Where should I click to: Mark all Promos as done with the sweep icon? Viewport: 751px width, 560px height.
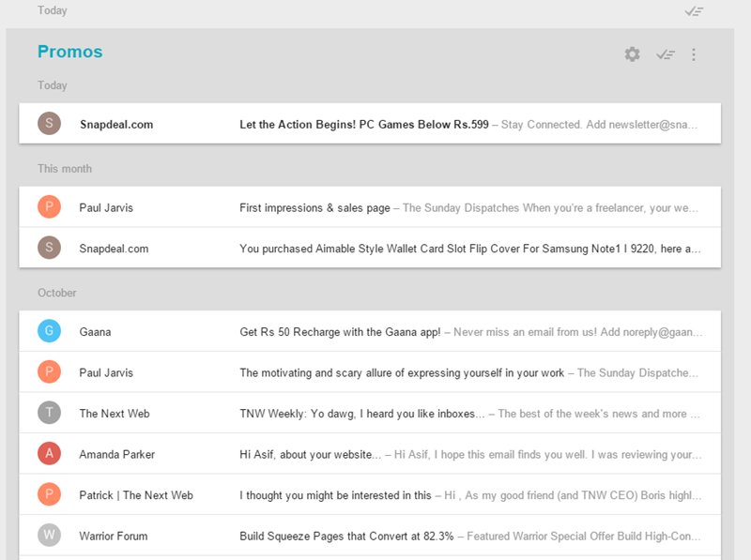[666, 54]
